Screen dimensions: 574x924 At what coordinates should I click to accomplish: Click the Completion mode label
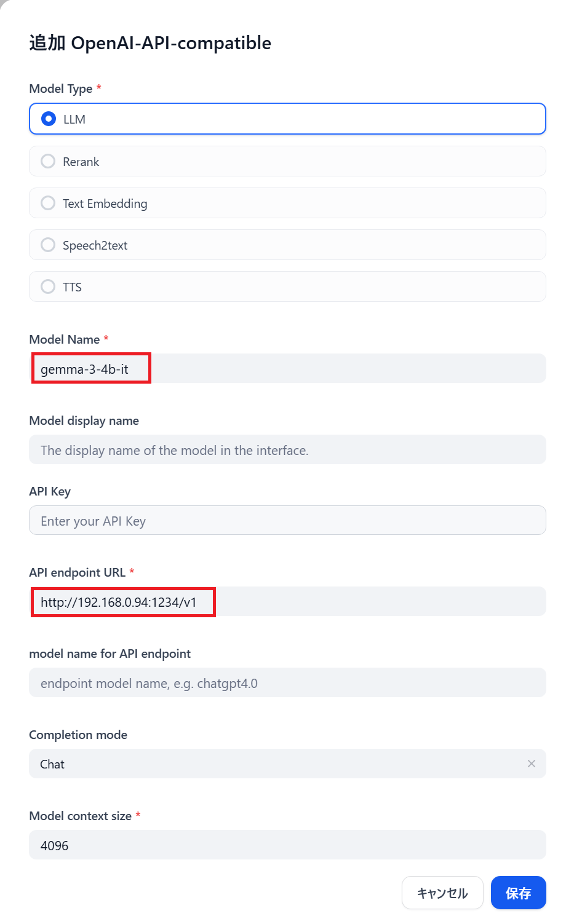point(78,735)
